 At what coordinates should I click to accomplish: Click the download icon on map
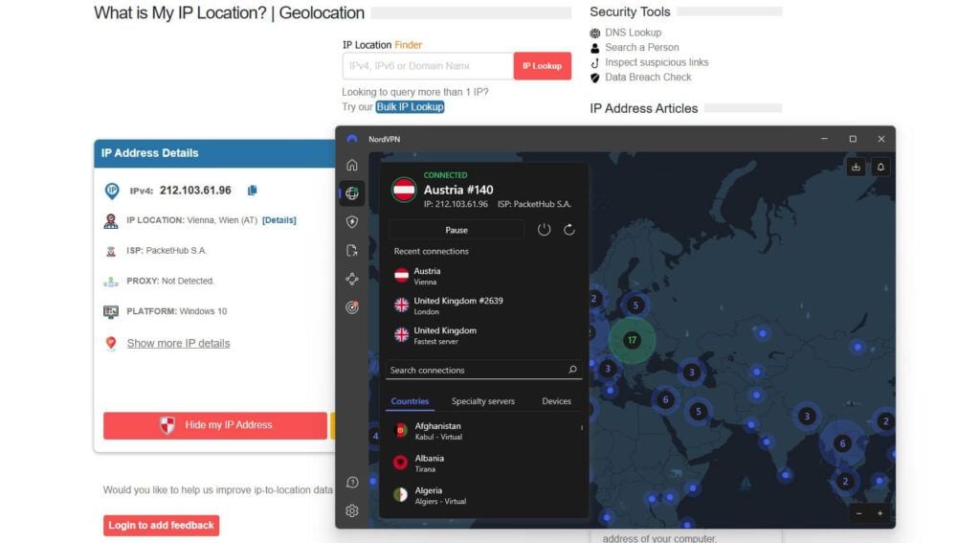pyautogui.click(x=856, y=167)
